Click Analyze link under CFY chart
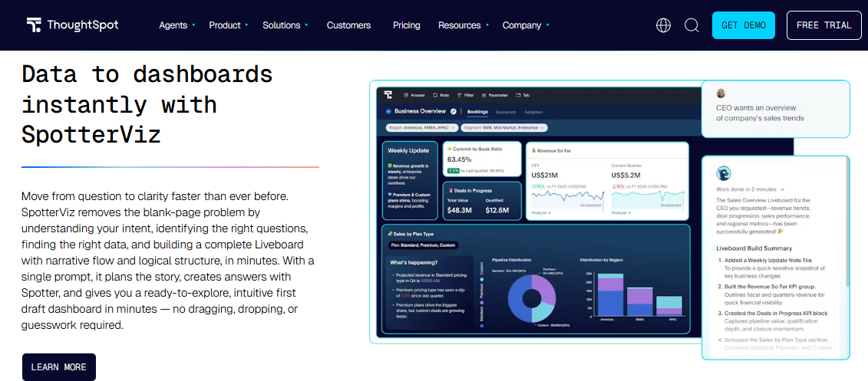 tap(541, 212)
